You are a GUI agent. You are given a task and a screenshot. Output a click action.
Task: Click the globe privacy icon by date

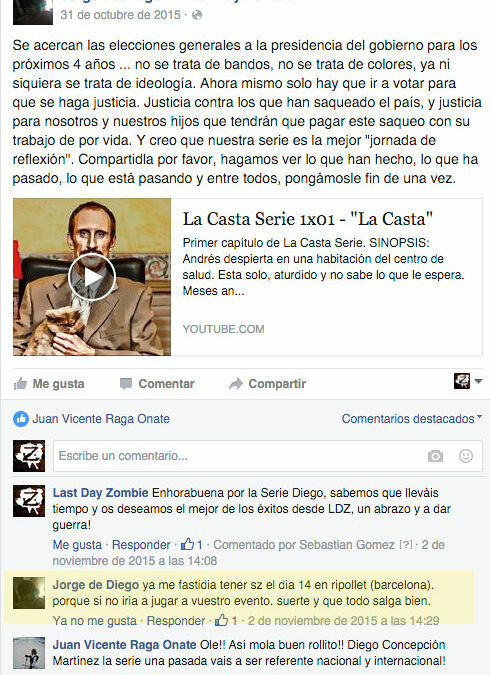point(197,15)
